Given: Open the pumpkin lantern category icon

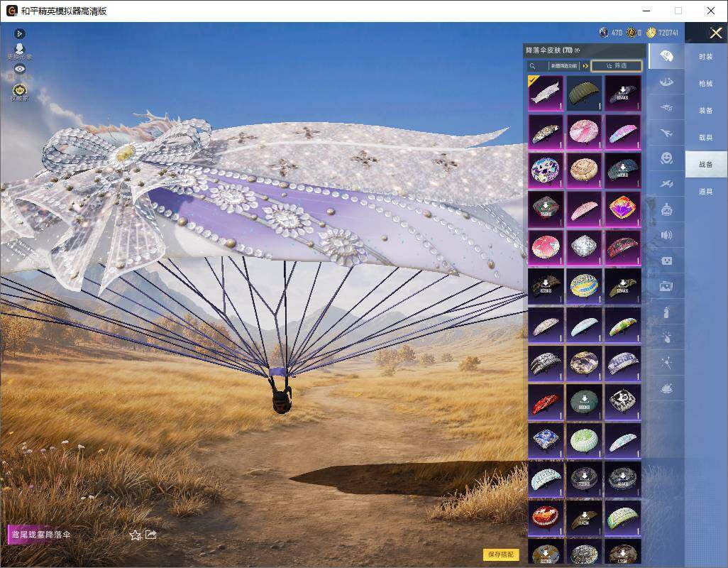Looking at the screenshot, I should tap(666, 209).
